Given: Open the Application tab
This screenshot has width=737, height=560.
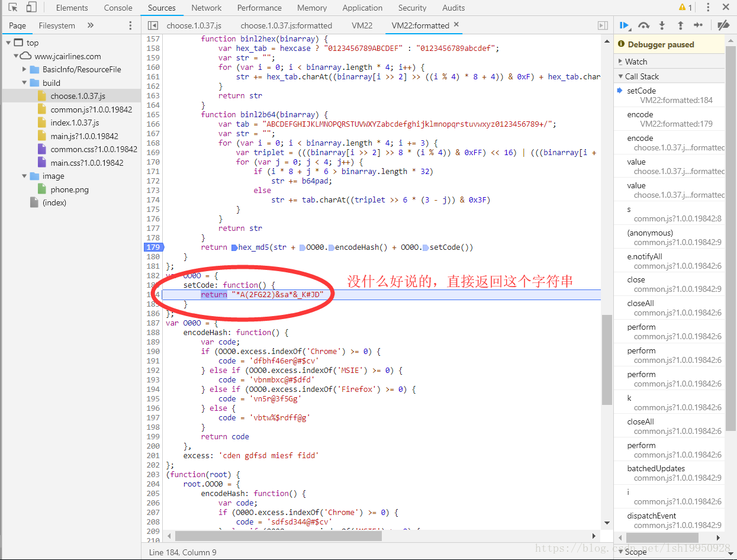Looking at the screenshot, I should 362,8.
